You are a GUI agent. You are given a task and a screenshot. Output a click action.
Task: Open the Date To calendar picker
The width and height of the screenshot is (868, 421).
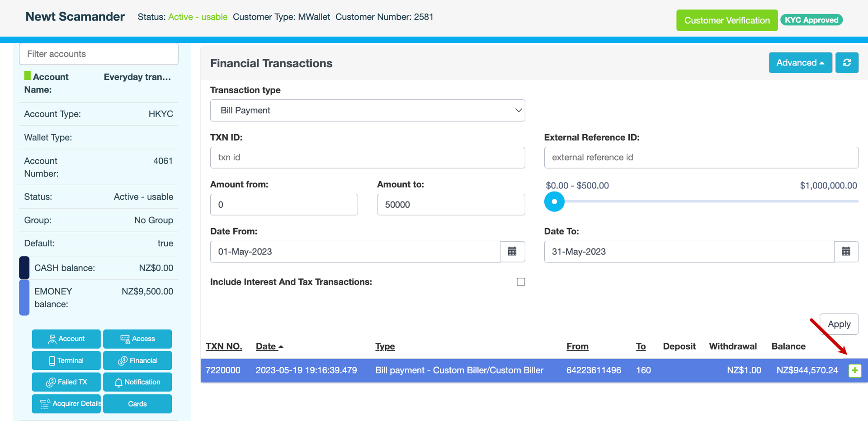(846, 252)
